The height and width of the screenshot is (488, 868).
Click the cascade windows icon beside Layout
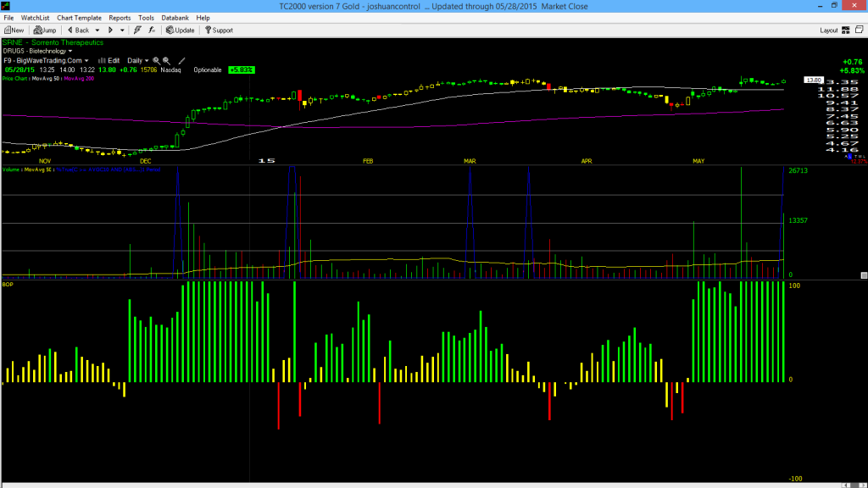pyautogui.click(x=860, y=30)
